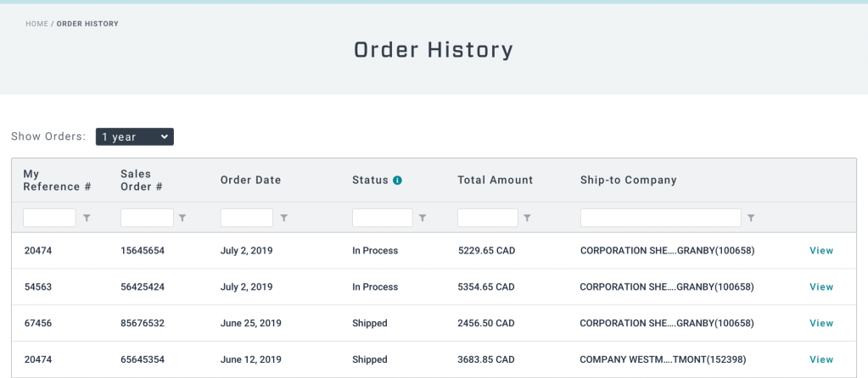Sort by the Order Date column header
868x378 pixels.
click(250, 180)
